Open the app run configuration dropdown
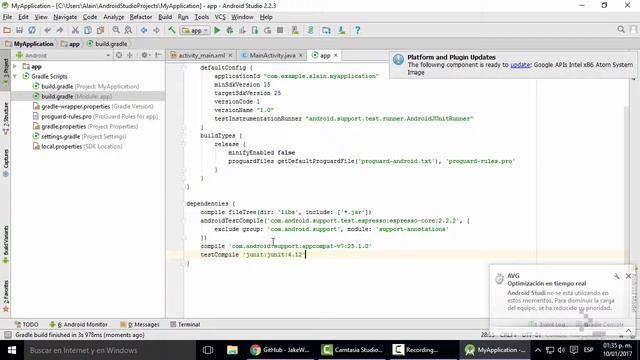The height and width of the screenshot is (360, 640). pyautogui.click(x=196, y=31)
